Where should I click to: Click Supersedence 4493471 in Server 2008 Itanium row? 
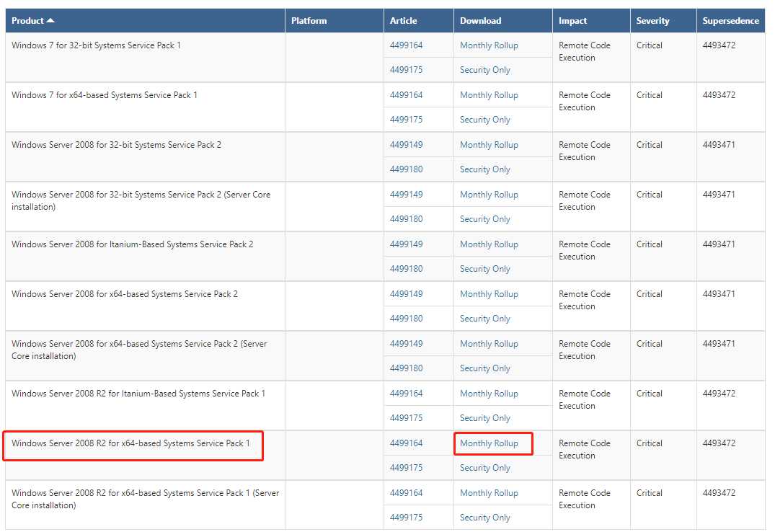[719, 244]
